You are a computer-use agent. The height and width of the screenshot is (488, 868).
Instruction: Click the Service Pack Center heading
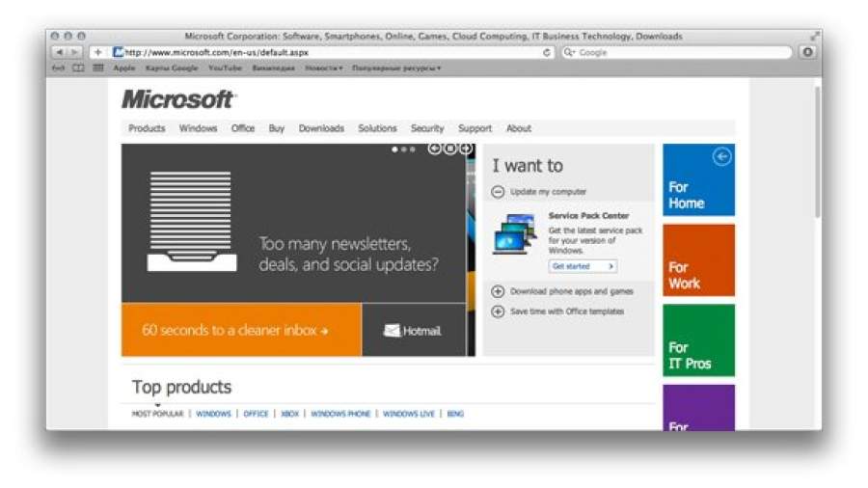pos(588,216)
